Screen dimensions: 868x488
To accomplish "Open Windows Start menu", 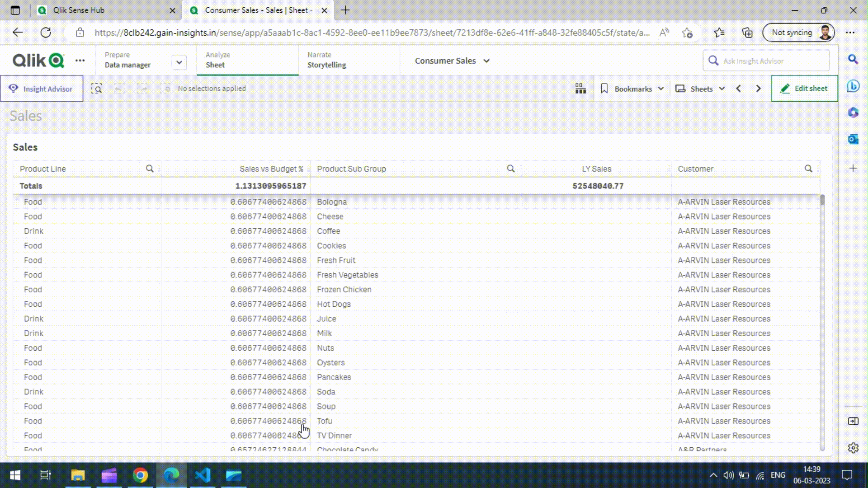I will (15, 475).
